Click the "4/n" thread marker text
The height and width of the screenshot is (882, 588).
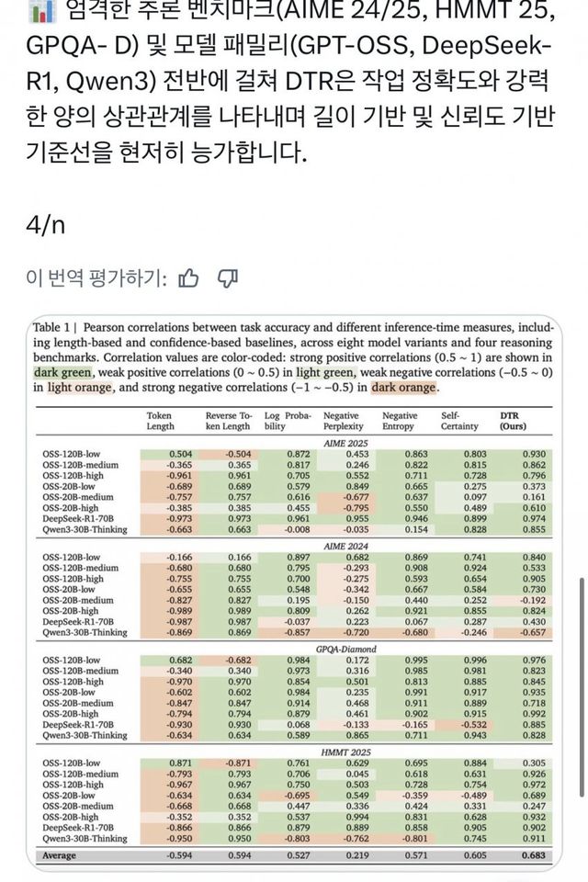[44, 223]
